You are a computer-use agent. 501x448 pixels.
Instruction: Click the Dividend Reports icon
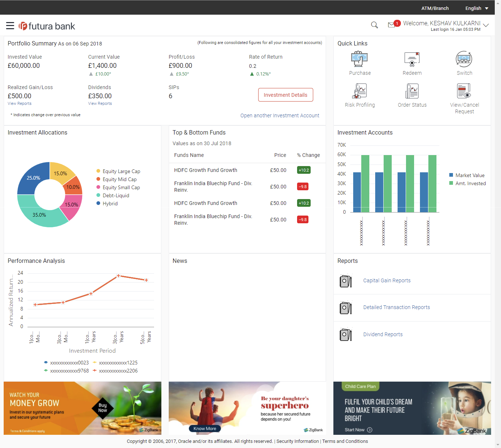pyautogui.click(x=345, y=335)
